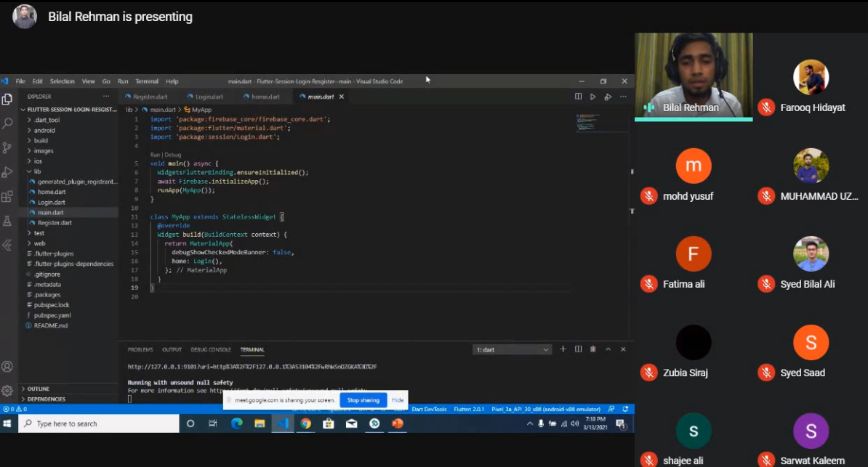Switch to OUTPUT panel tab
Screen dimensions: 868x467
pyautogui.click(x=172, y=349)
